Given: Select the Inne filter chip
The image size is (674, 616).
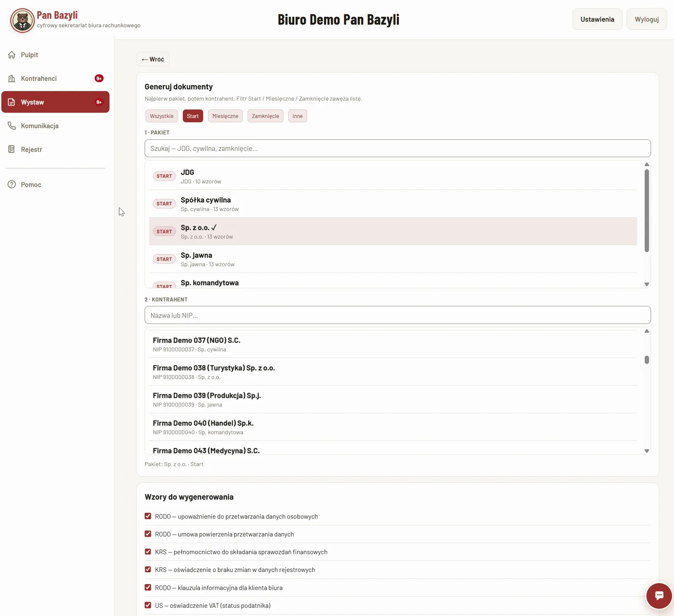Looking at the screenshot, I should (297, 116).
